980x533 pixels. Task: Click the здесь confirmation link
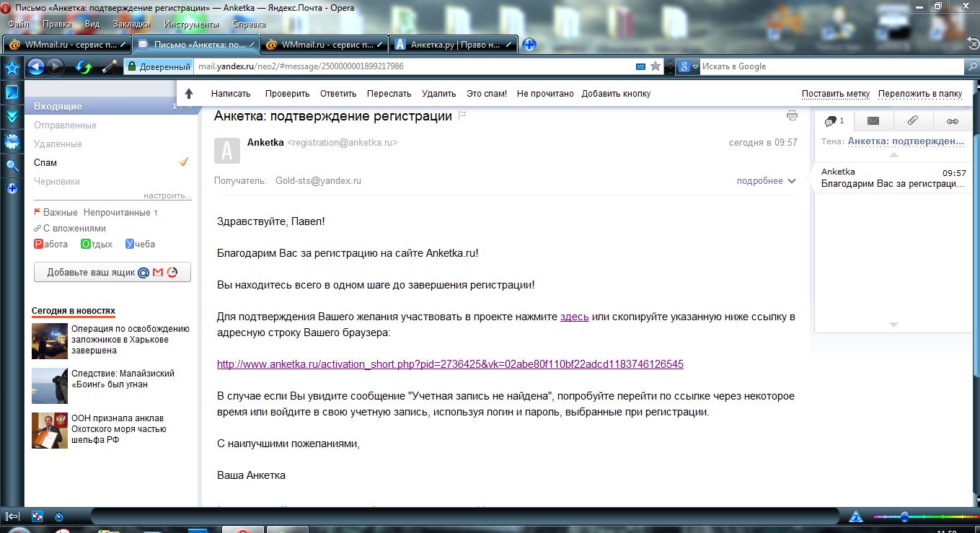[x=575, y=317]
